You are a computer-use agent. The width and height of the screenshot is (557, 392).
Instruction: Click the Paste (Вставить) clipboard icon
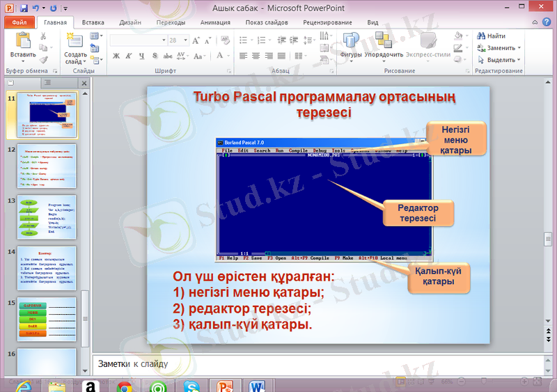(22, 41)
